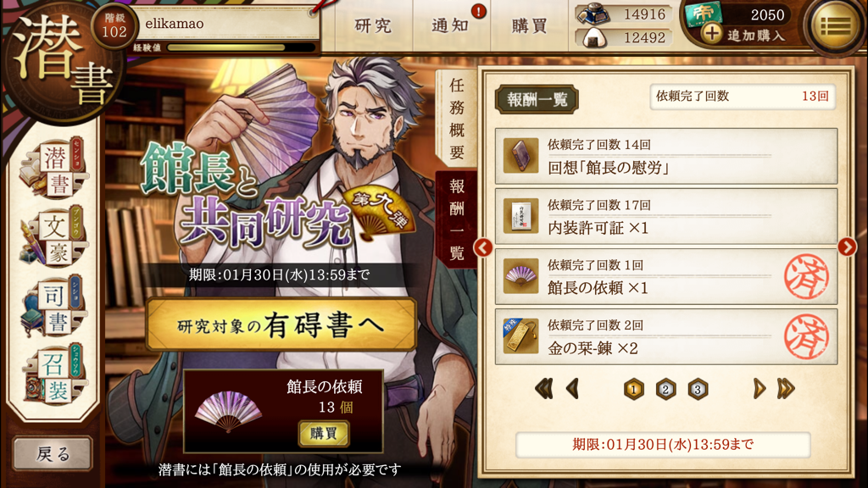
Task: Open the round gold list menu icon
Action: (x=835, y=25)
